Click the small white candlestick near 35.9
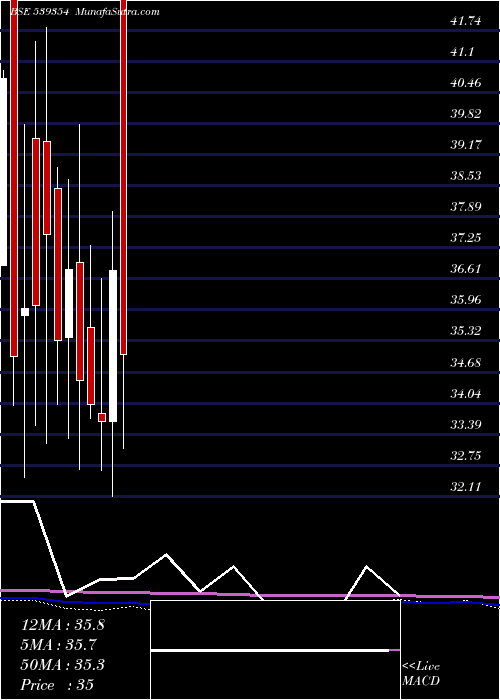This screenshot has width=500, height=700. coord(25,312)
